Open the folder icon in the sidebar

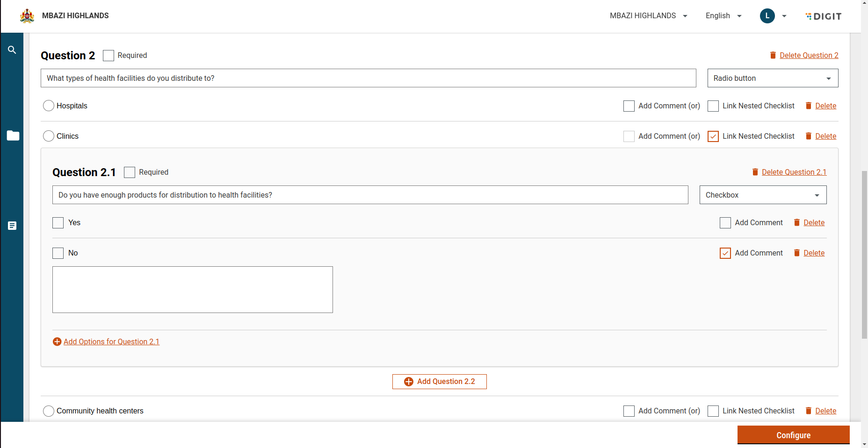pyautogui.click(x=13, y=135)
